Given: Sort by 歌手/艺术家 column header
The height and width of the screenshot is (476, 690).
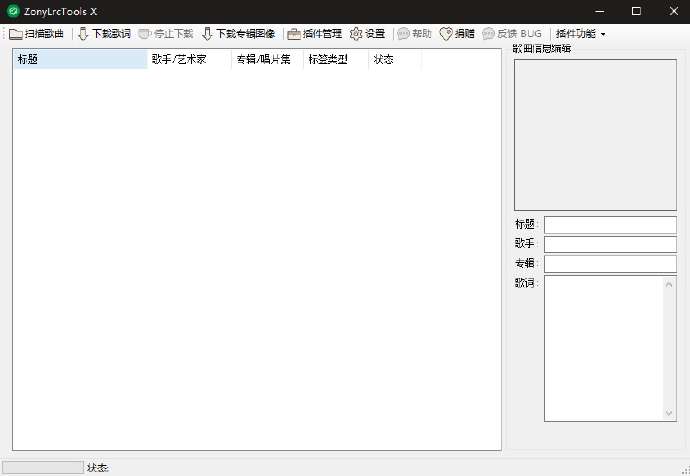Looking at the screenshot, I should point(188,60).
